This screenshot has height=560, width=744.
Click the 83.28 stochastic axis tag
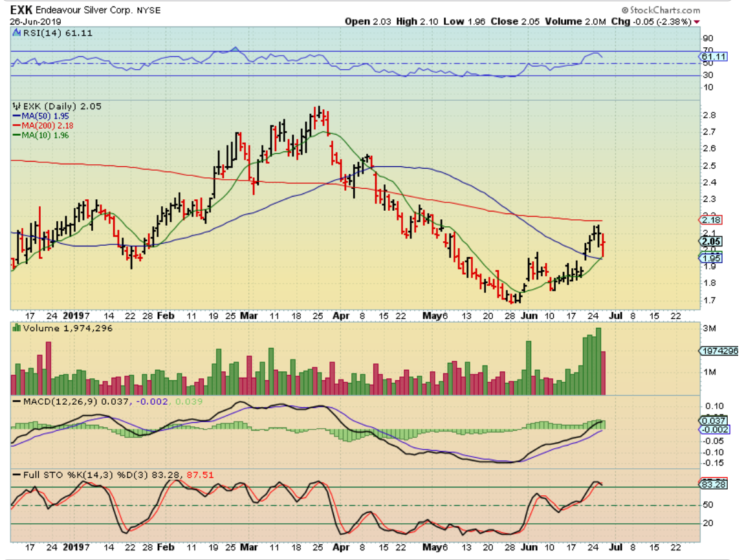point(714,484)
